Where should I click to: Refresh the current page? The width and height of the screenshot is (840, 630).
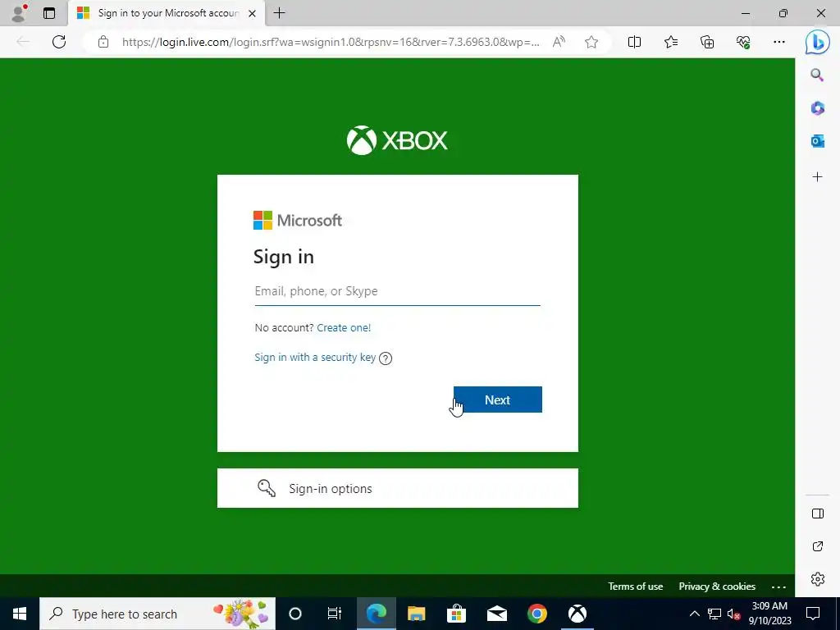coord(59,42)
